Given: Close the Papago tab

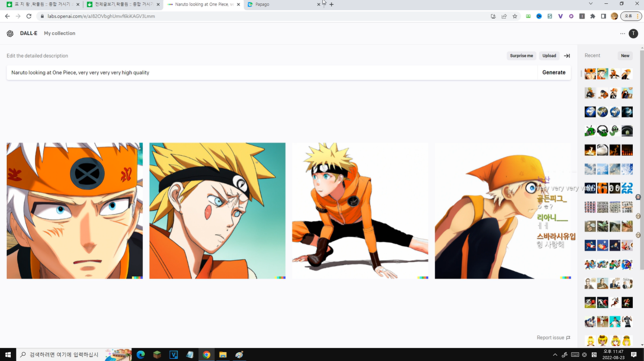Looking at the screenshot, I should [319, 4].
